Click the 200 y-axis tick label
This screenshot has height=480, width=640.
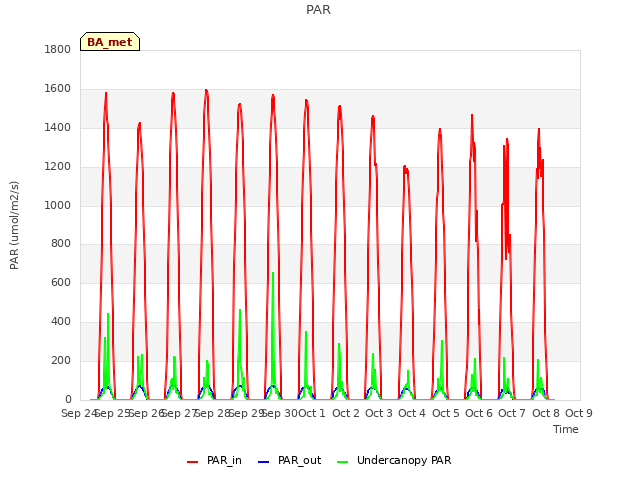[61, 361]
